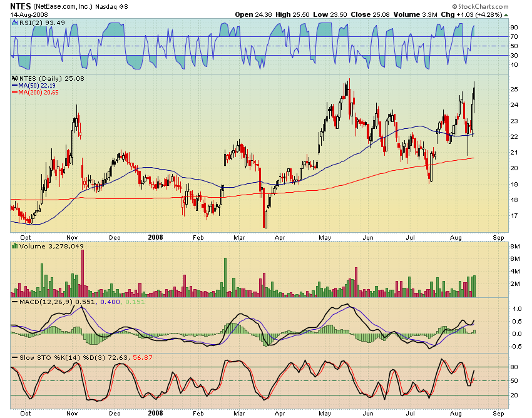This screenshot has height=418, width=532.
Task: Click the blue MA(50) legend line
Action: pyautogui.click(x=14, y=86)
